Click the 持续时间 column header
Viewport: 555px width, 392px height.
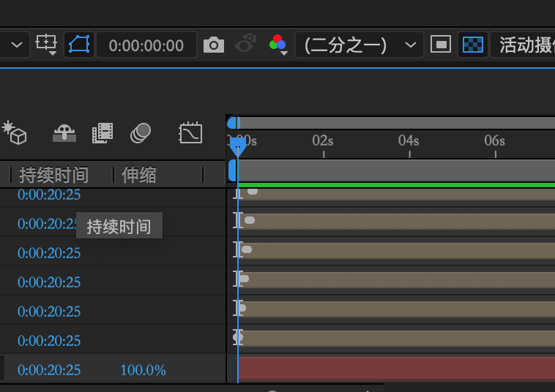click(x=53, y=175)
